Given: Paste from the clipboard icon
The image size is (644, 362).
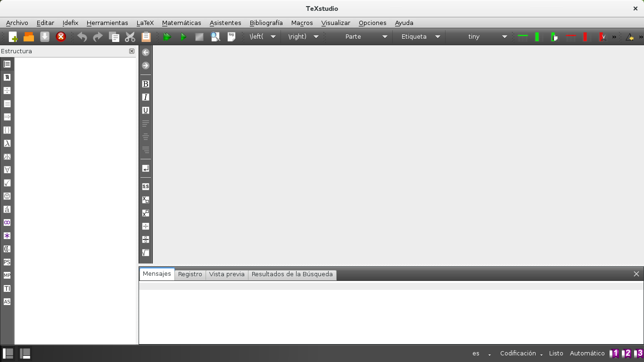Looking at the screenshot, I should point(146,37).
